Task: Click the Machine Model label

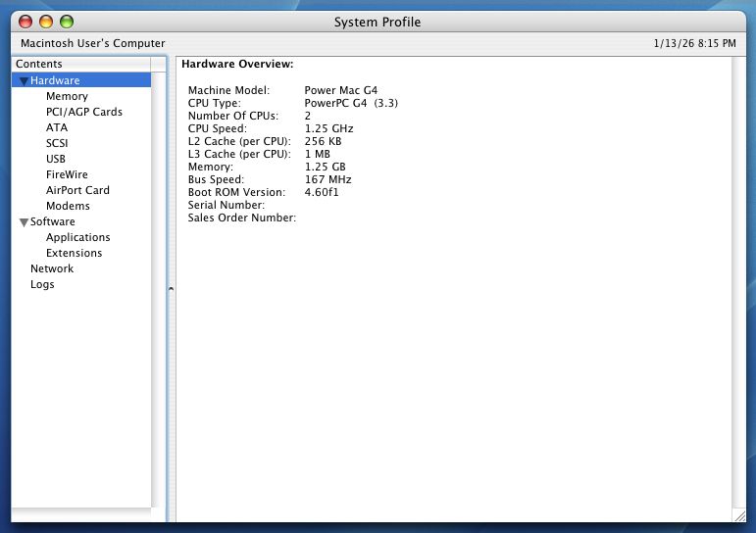Action: point(229,90)
